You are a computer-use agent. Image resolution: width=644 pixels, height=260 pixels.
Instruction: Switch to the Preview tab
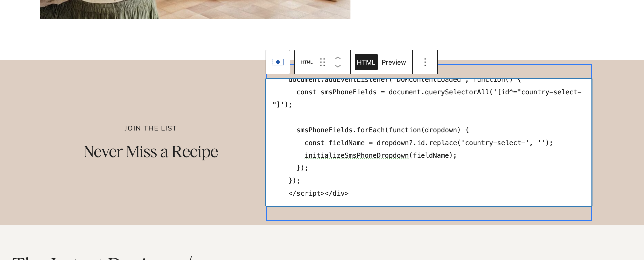(x=394, y=62)
